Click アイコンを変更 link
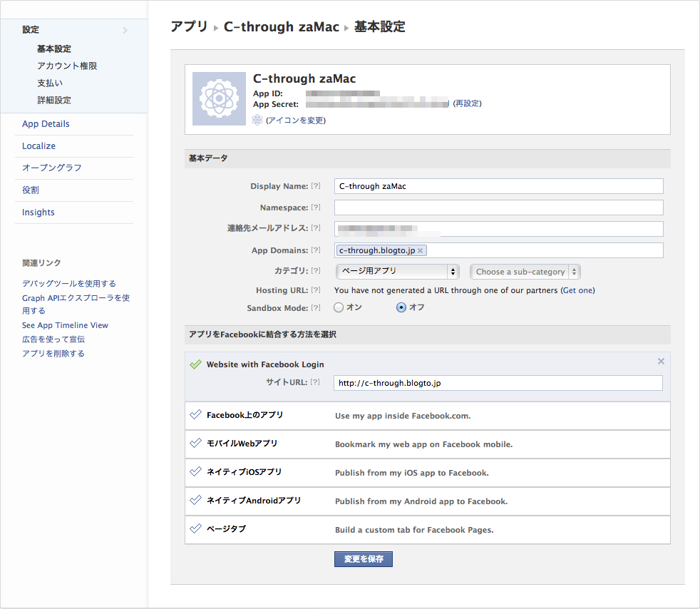Screen dimensions: 700x609 coord(296,120)
